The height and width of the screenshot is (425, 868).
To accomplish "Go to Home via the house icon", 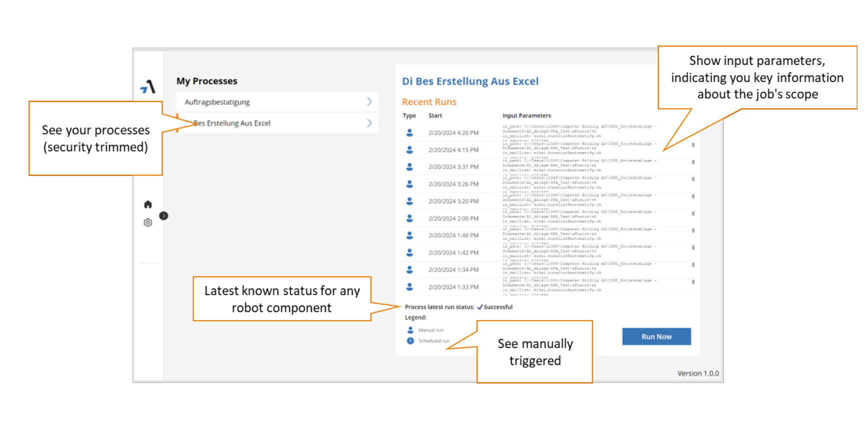I will [x=148, y=204].
